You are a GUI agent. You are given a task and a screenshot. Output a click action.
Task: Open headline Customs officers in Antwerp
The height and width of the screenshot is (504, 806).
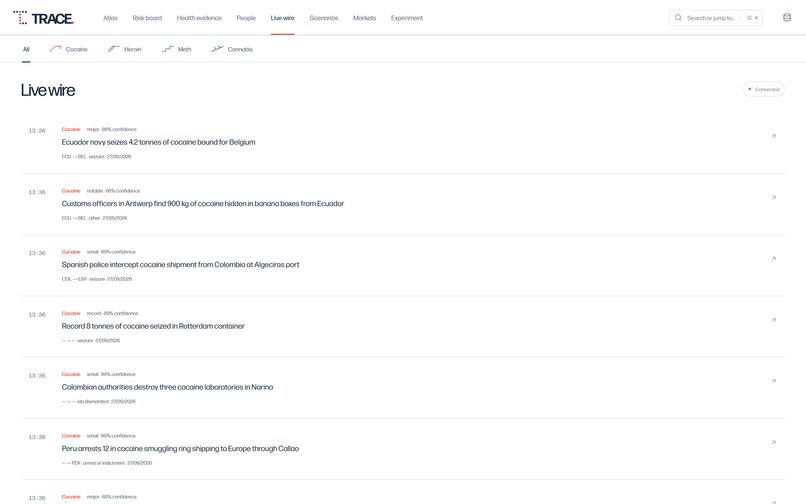203,204
